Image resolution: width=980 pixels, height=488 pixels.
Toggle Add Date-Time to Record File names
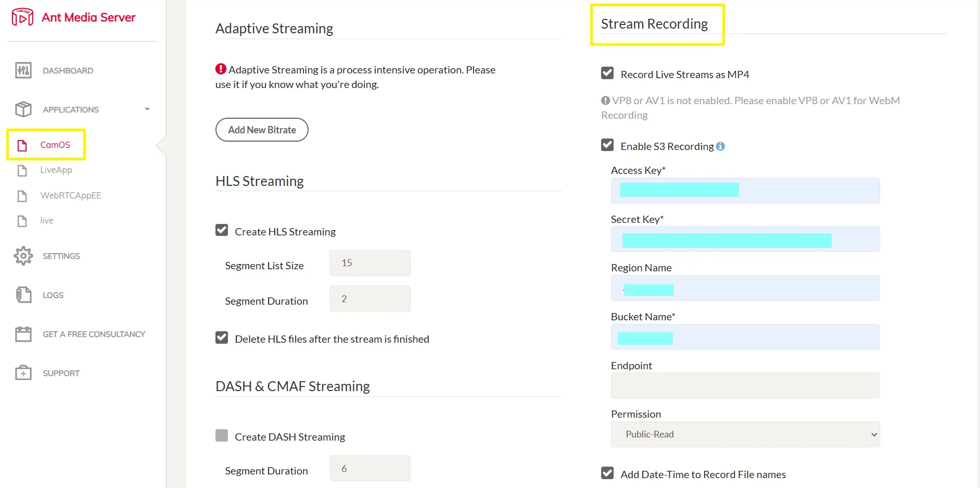tap(607, 473)
